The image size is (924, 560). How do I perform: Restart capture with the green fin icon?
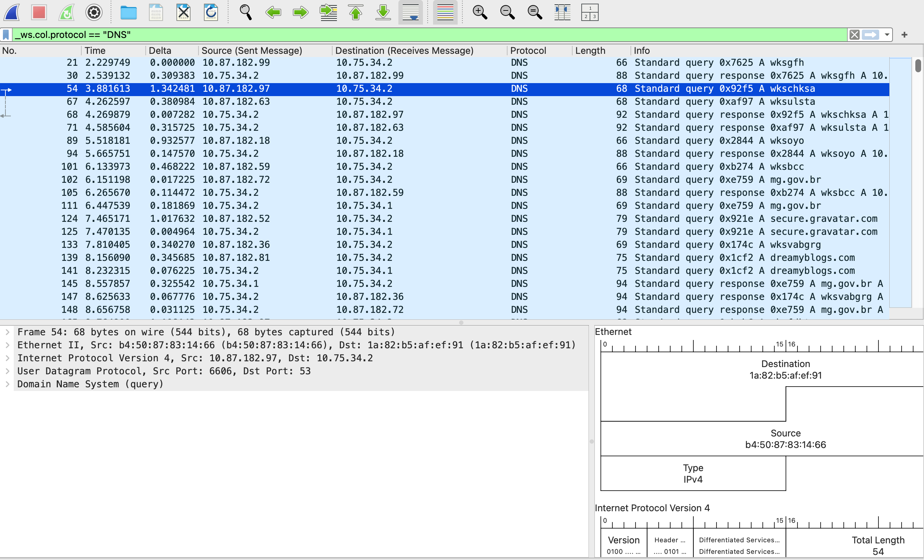67,12
